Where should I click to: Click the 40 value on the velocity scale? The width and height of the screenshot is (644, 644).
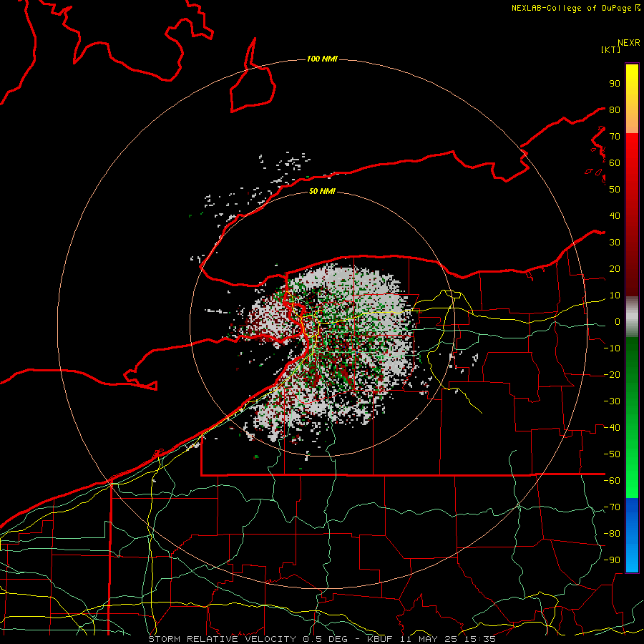615,215
